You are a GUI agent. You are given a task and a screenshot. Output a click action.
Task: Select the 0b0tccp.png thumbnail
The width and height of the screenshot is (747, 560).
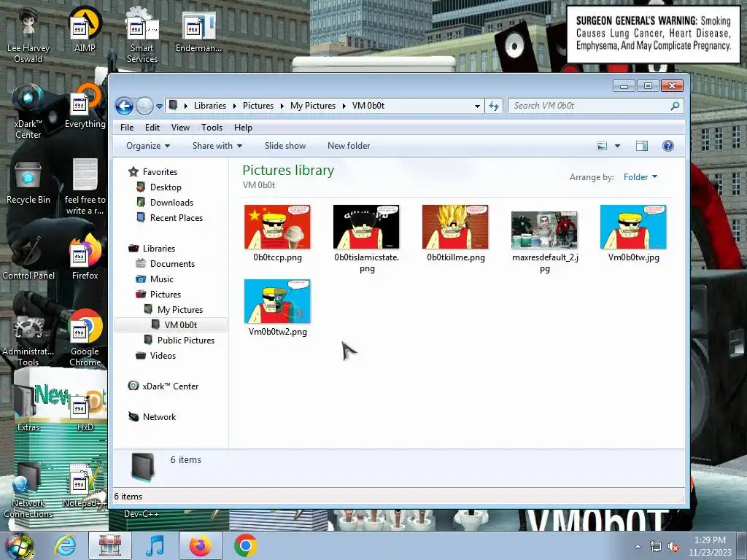click(277, 227)
